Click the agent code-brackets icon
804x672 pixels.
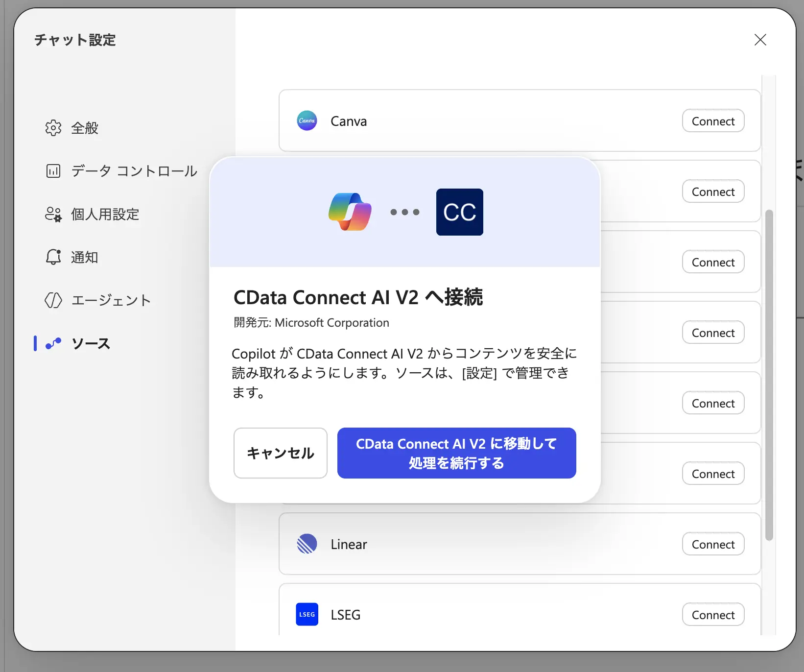(x=53, y=300)
